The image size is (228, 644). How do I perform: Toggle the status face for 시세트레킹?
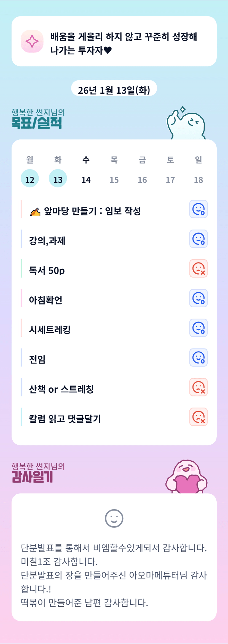198,328
